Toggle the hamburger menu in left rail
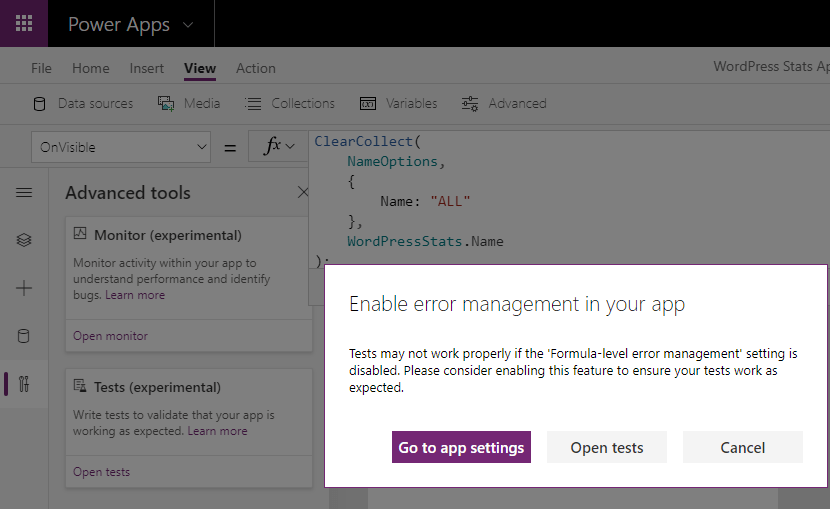The image size is (830, 509). click(24, 193)
